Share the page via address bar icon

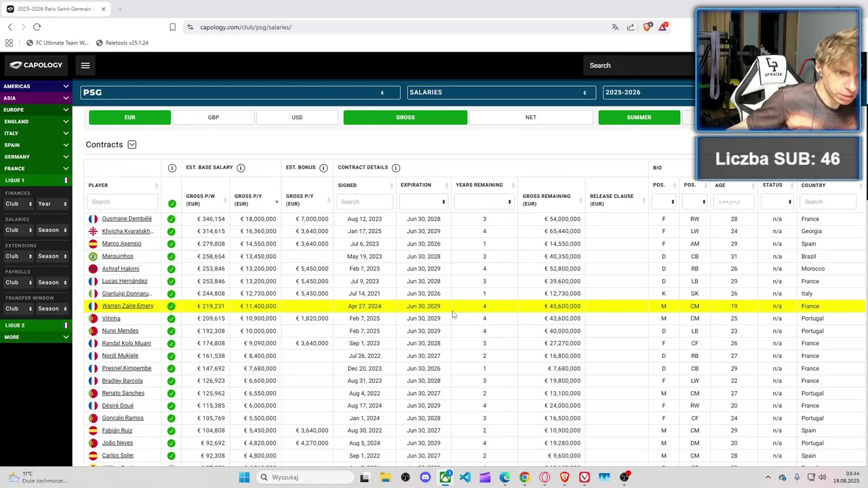click(631, 27)
